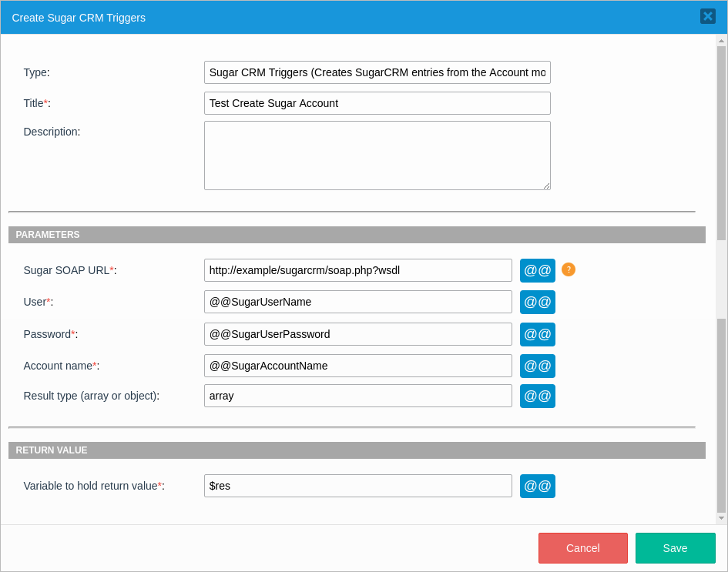Close the Create Sugar CRM Triggers dialog
Screen dimensions: 728x572
coord(707,16)
